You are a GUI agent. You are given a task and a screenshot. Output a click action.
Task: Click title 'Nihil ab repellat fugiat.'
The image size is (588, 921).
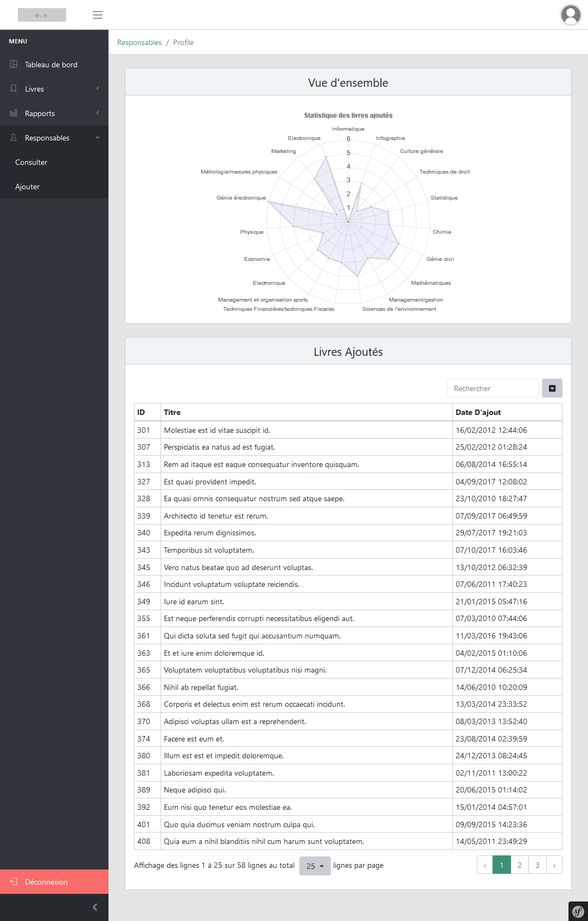click(x=201, y=687)
